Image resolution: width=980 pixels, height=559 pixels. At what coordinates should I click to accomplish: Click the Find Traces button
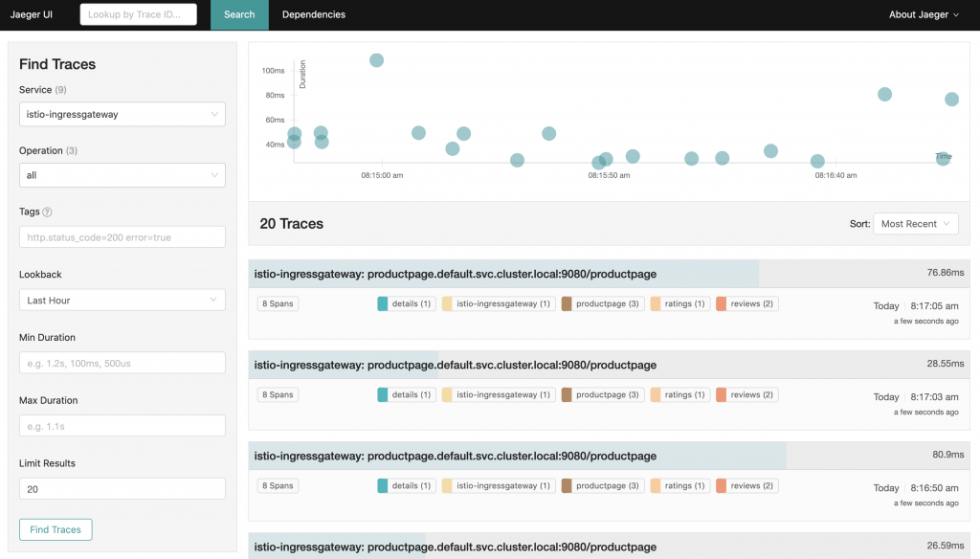click(56, 529)
